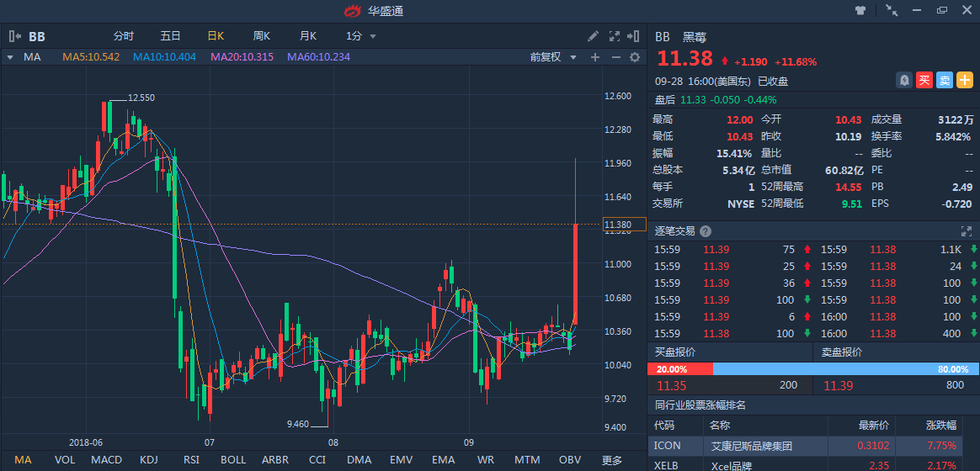
Task: Select the RSI indicator
Action: point(190,460)
